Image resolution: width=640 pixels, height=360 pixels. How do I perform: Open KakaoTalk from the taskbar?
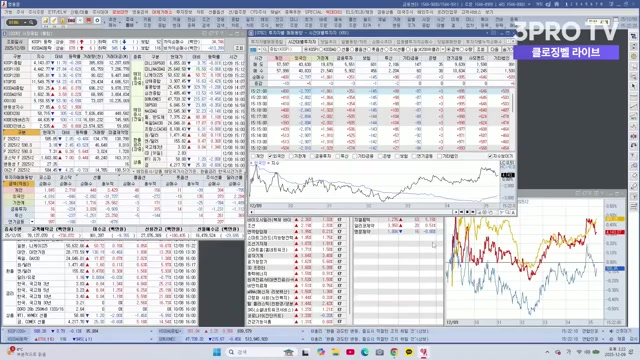[409, 352]
